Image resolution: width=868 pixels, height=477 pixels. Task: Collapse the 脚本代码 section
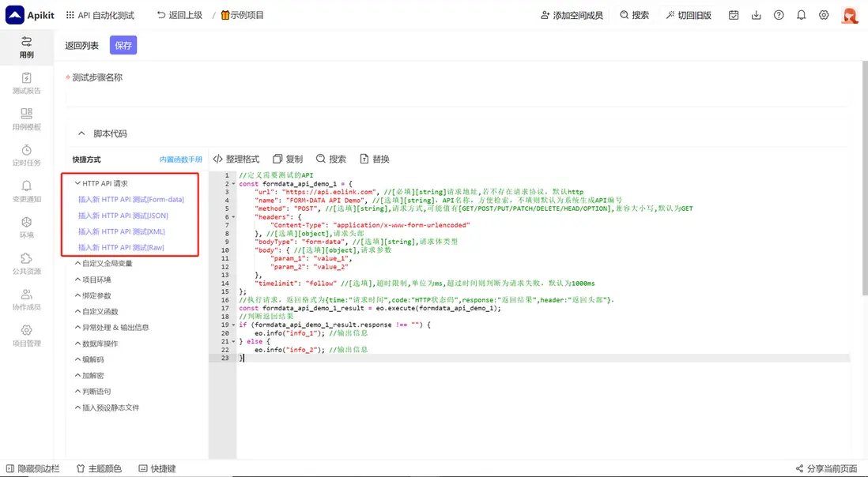click(x=81, y=133)
